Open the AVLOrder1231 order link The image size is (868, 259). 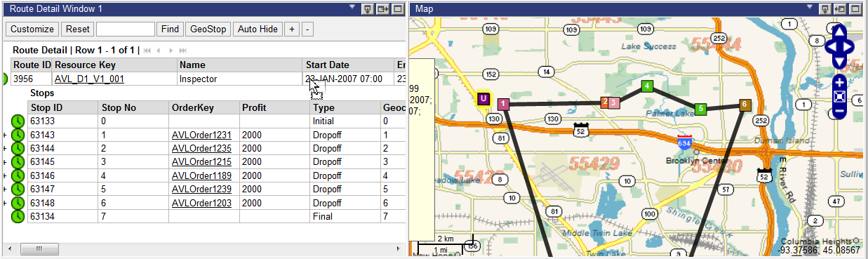tap(201, 135)
